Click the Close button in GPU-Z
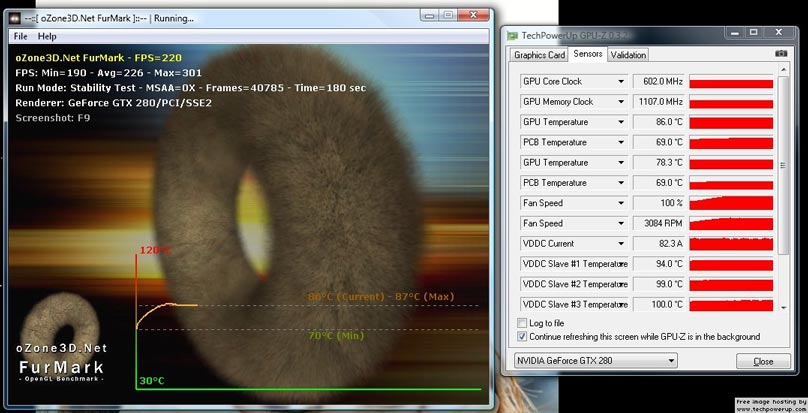The width and height of the screenshot is (808, 413). tap(763, 361)
